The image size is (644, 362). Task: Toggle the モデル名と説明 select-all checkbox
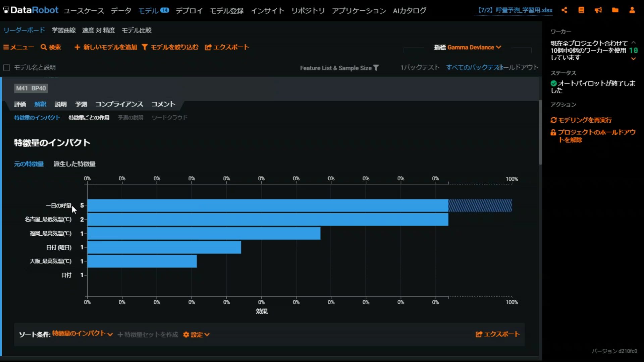pos(6,68)
